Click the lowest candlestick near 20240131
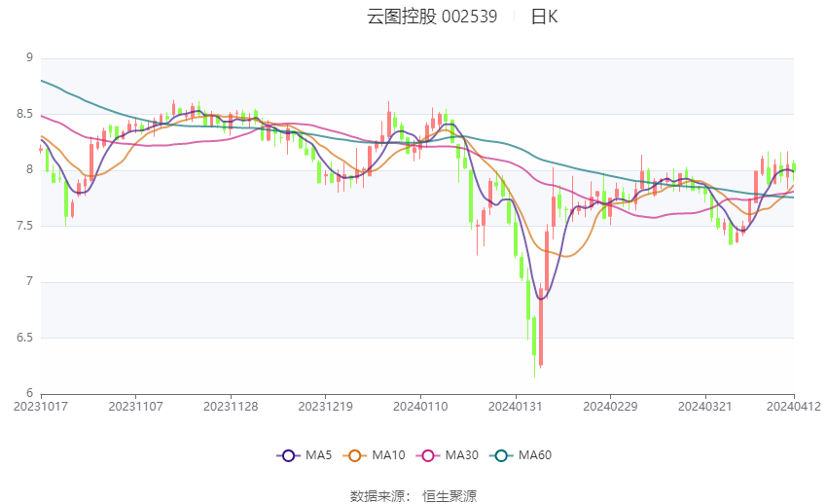Screen dimensions: 827x504 [534, 346]
